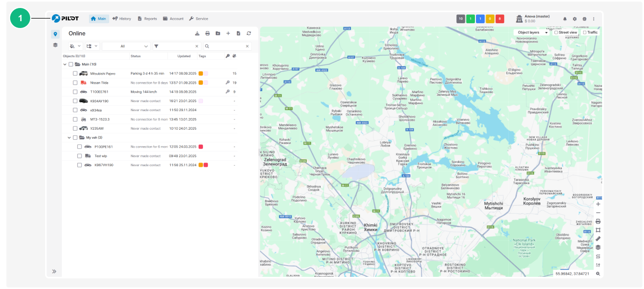Click the orange tag on Nissan Tiida

click(201, 83)
